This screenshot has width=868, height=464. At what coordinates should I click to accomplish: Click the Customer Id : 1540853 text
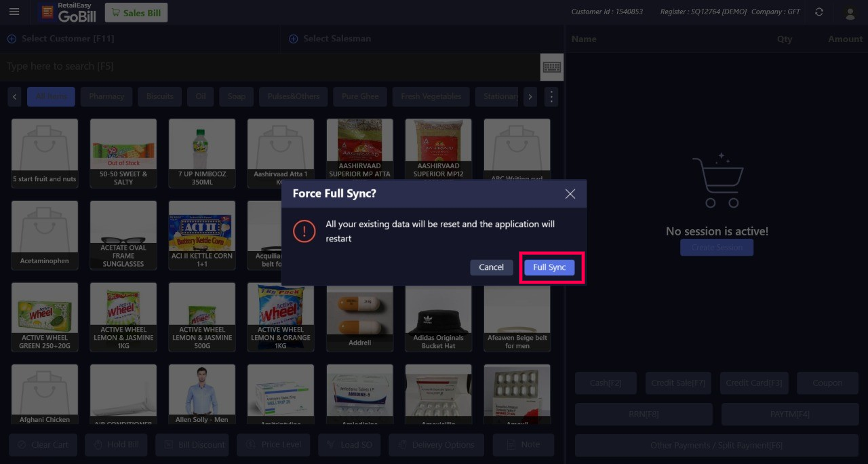pos(607,12)
